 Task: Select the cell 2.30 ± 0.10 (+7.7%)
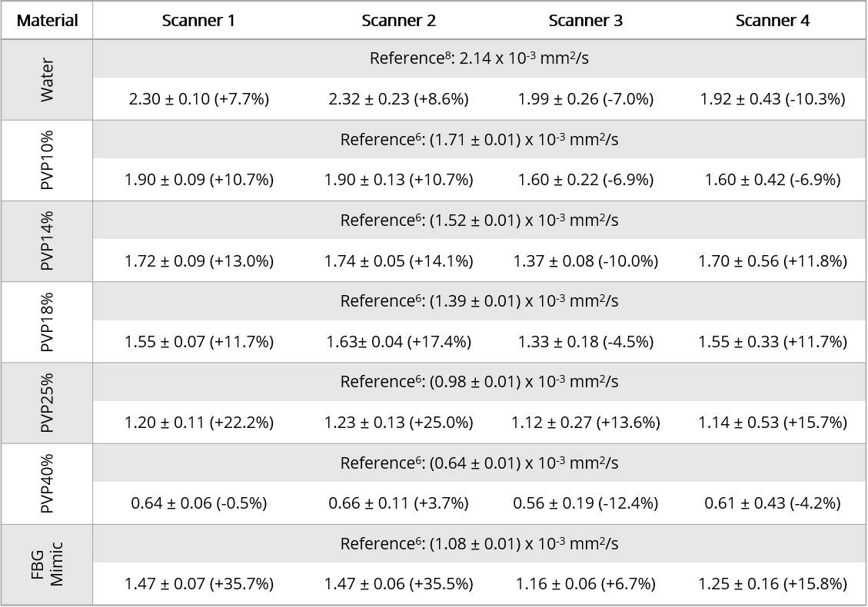[x=199, y=99]
